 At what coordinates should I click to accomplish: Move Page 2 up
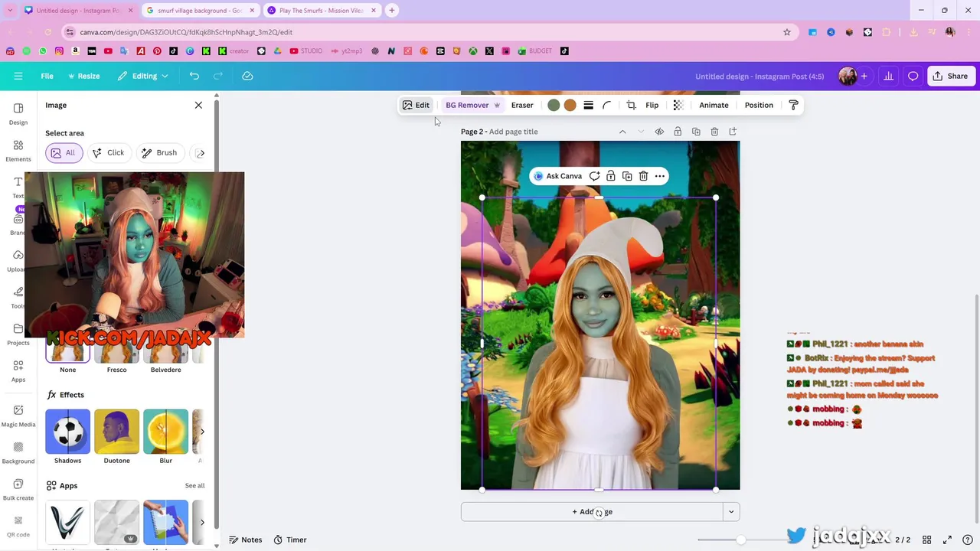[x=622, y=132]
